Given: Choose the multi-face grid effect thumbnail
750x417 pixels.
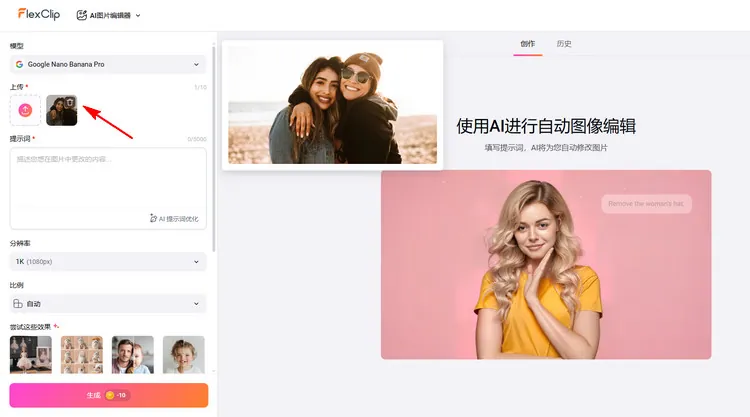Looking at the screenshot, I should [81, 355].
